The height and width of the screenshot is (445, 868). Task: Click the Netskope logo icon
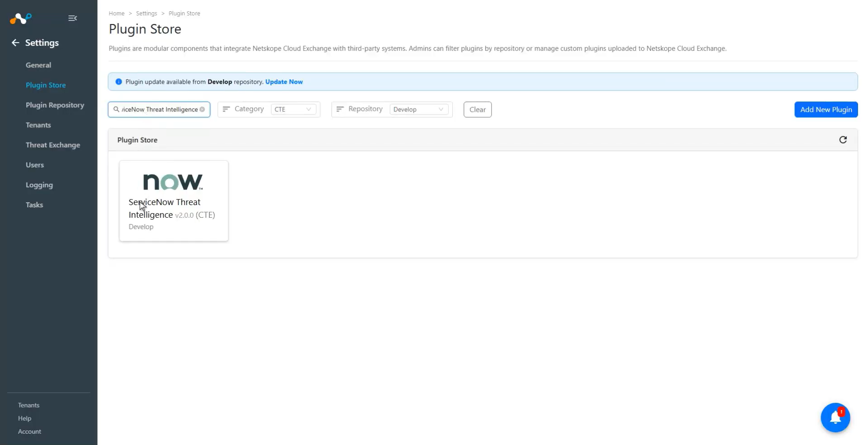tap(21, 19)
